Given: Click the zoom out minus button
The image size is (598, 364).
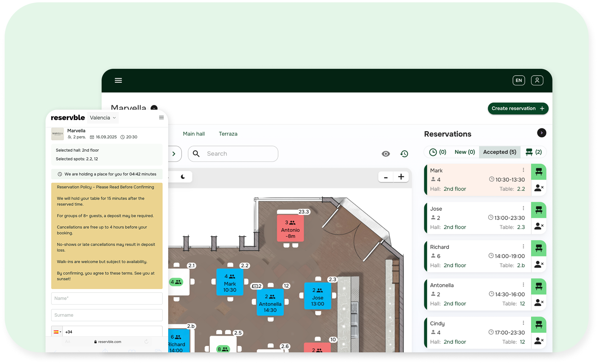Looking at the screenshot, I should (386, 177).
